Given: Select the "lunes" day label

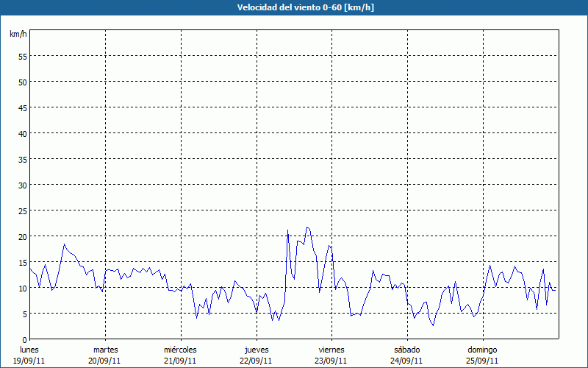Looking at the screenshot, I should pyautogui.click(x=29, y=350).
